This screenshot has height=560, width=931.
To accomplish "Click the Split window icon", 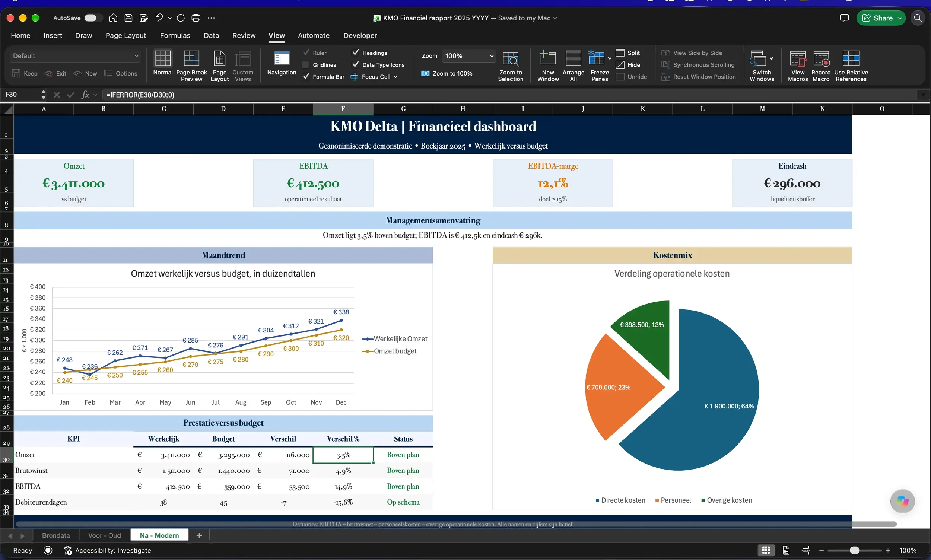I will tap(628, 53).
